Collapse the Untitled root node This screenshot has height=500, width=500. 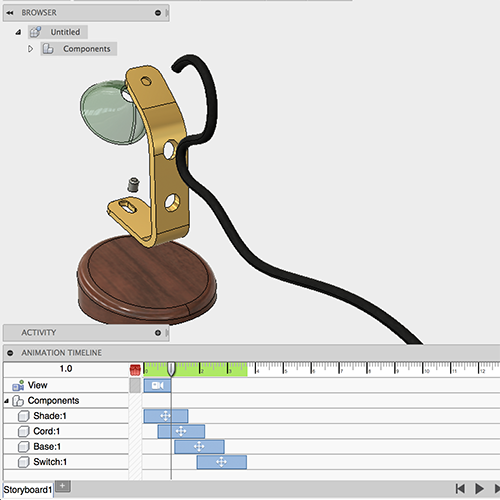pyautogui.click(x=18, y=32)
